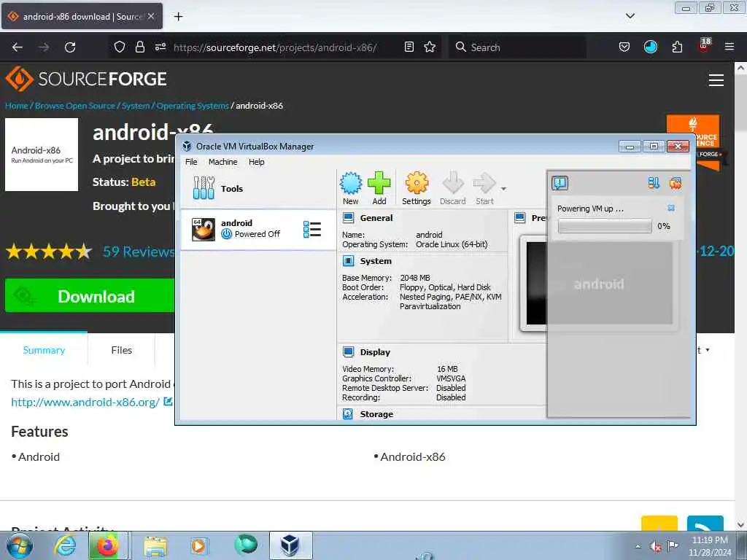Click the System breadcrumb link

[x=135, y=106]
